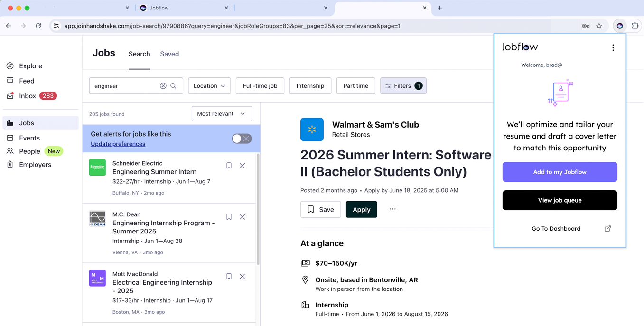Switch to the Search tab
This screenshot has height=326, width=644.
coord(139,54)
